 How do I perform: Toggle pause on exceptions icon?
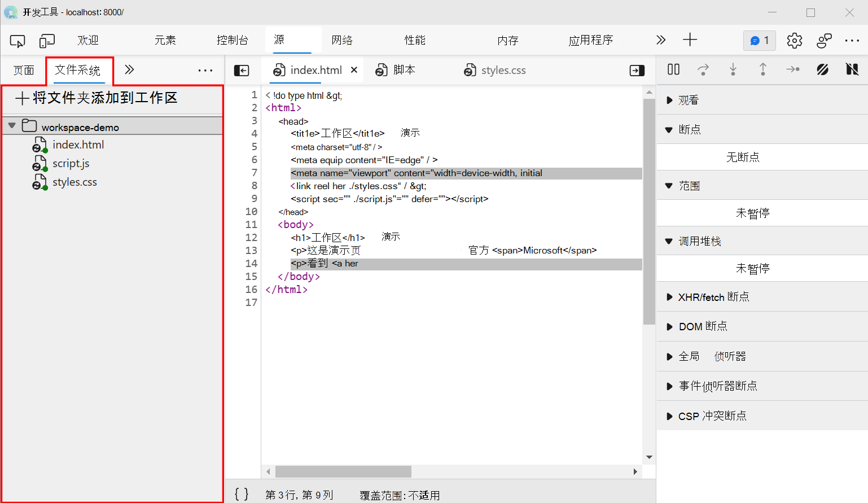click(x=852, y=69)
